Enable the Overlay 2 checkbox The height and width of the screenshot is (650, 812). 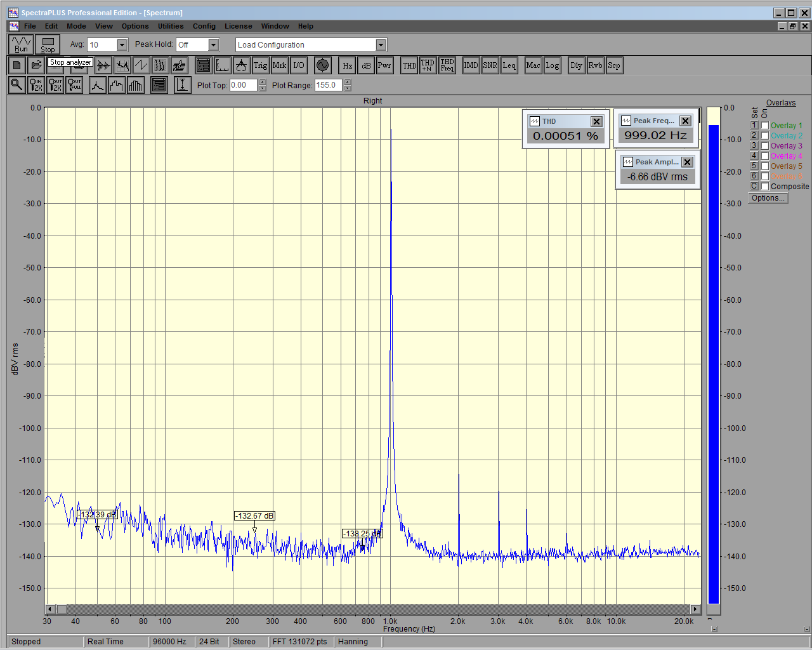pyautogui.click(x=765, y=136)
